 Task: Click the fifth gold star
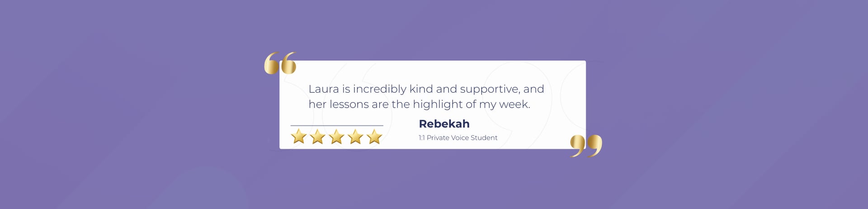(x=374, y=136)
